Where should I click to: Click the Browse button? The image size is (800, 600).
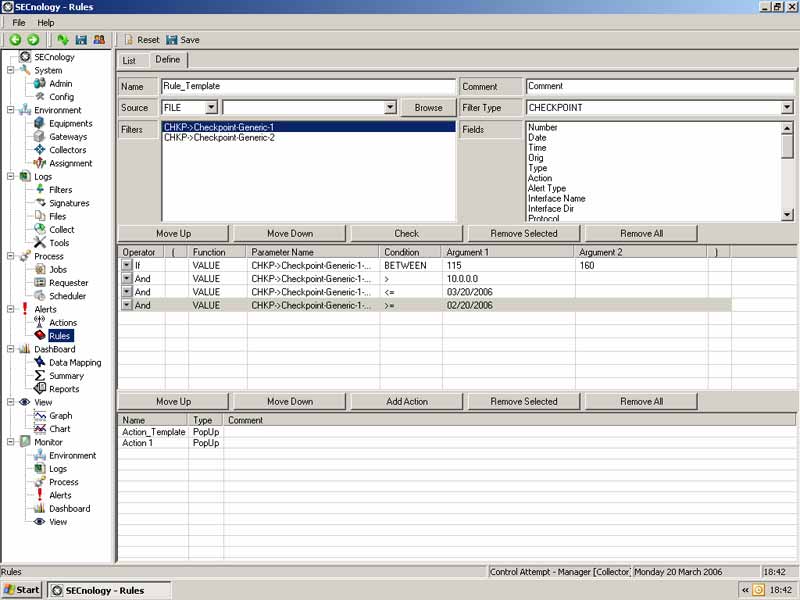click(429, 108)
